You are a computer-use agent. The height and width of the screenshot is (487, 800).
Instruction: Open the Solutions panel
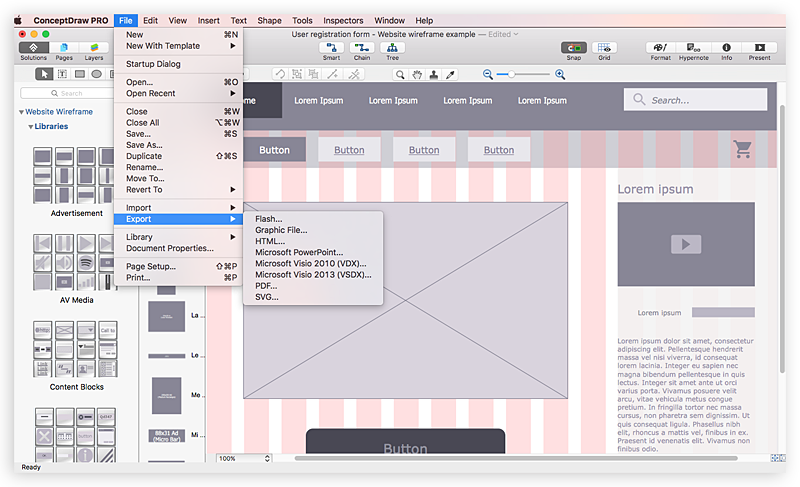tap(34, 48)
